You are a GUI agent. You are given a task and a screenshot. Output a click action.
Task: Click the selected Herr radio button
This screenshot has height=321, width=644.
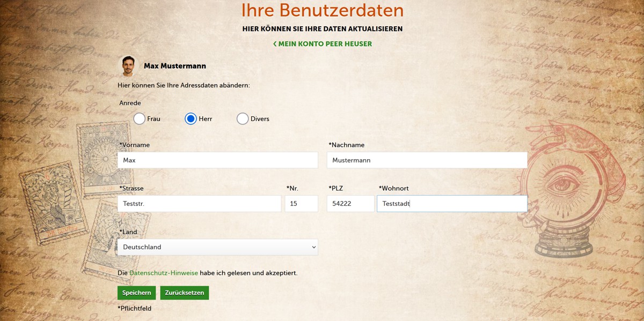tap(191, 118)
